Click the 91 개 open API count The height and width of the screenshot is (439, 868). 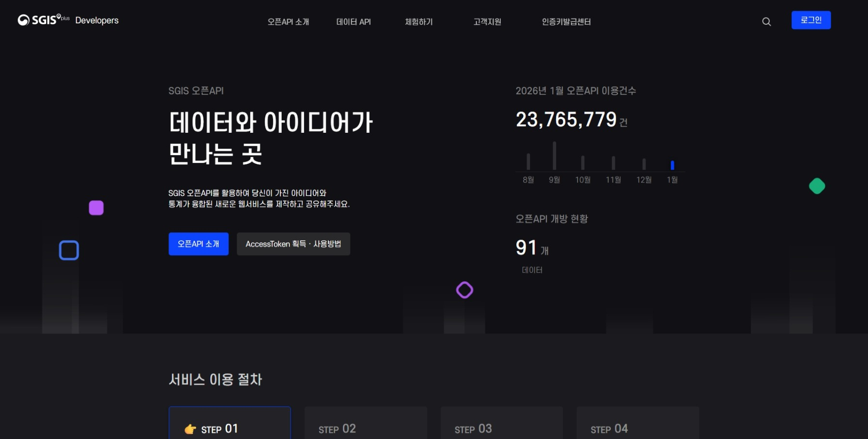pos(532,248)
